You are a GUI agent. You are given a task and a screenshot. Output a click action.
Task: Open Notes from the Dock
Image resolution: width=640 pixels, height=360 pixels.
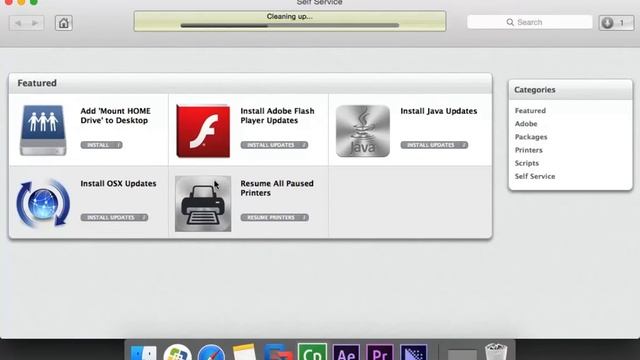tap(245, 353)
